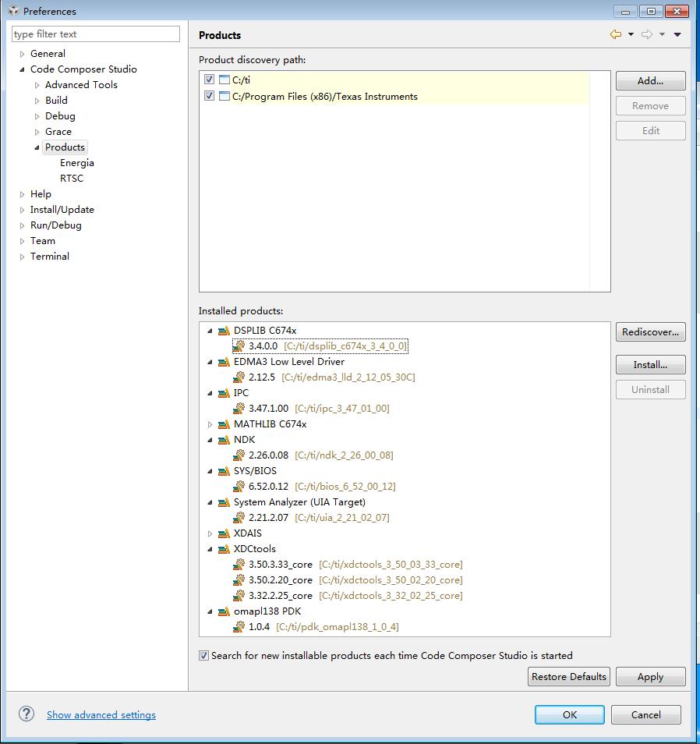Click the help question mark icon
Screen dimensions: 700x744
click(27, 714)
